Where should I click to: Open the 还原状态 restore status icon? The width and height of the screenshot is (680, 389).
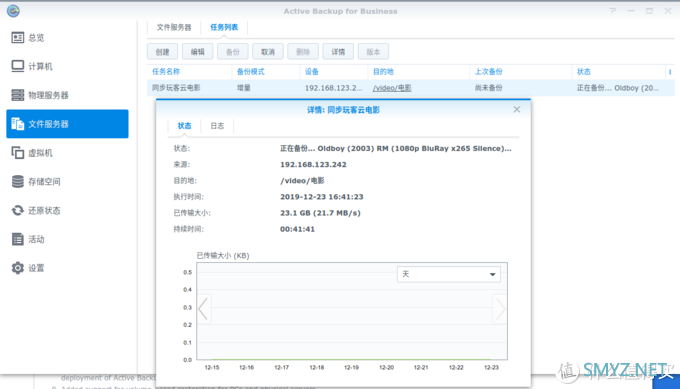click(x=17, y=210)
